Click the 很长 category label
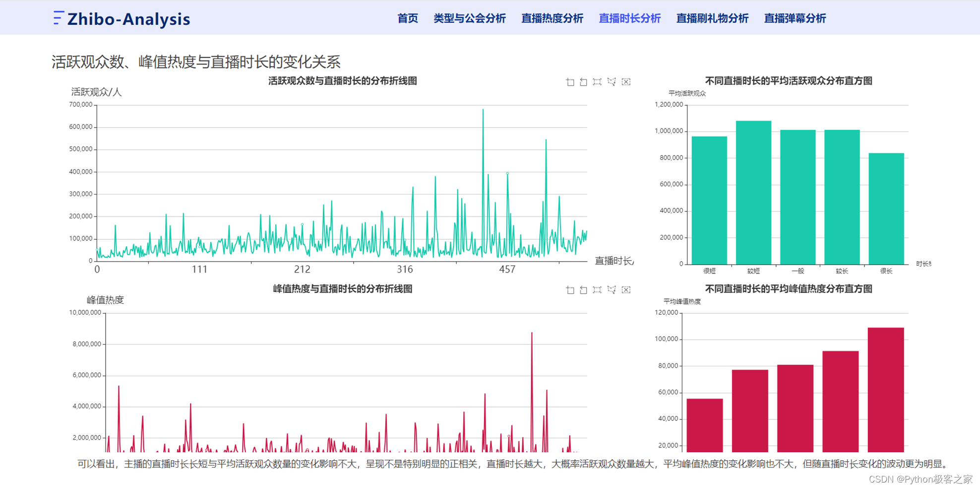Viewport: 980px width, 489px height. click(886, 271)
